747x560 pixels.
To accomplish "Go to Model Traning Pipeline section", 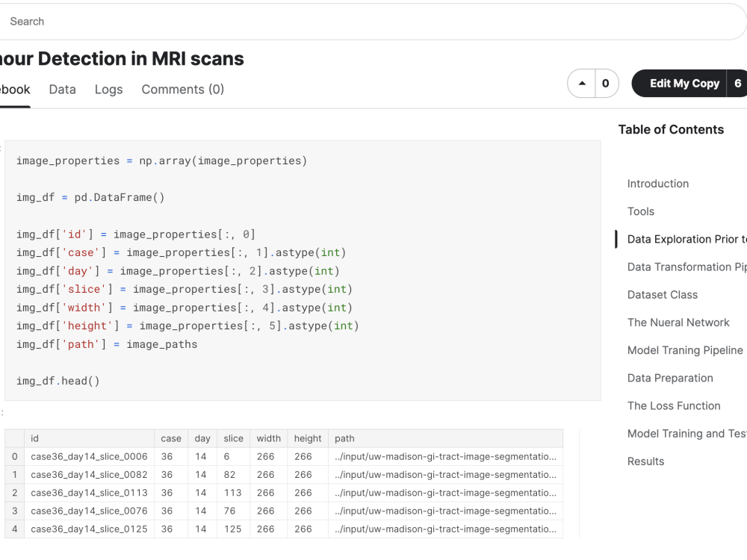I will (x=685, y=350).
